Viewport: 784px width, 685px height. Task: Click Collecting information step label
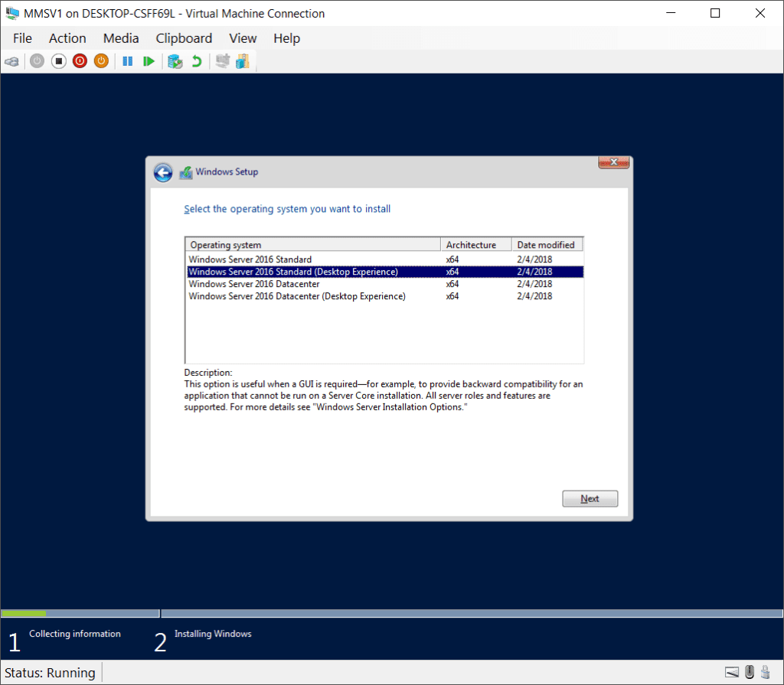point(75,634)
